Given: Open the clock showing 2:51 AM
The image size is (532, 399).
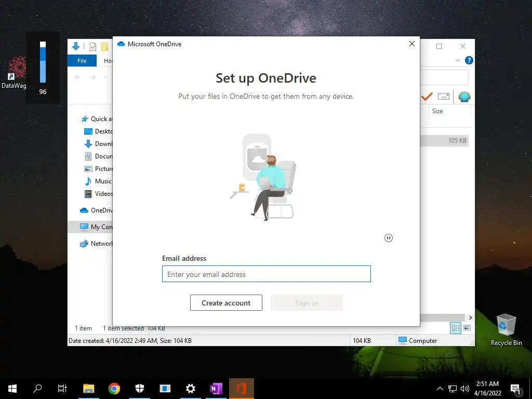Looking at the screenshot, I should coord(487,389).
